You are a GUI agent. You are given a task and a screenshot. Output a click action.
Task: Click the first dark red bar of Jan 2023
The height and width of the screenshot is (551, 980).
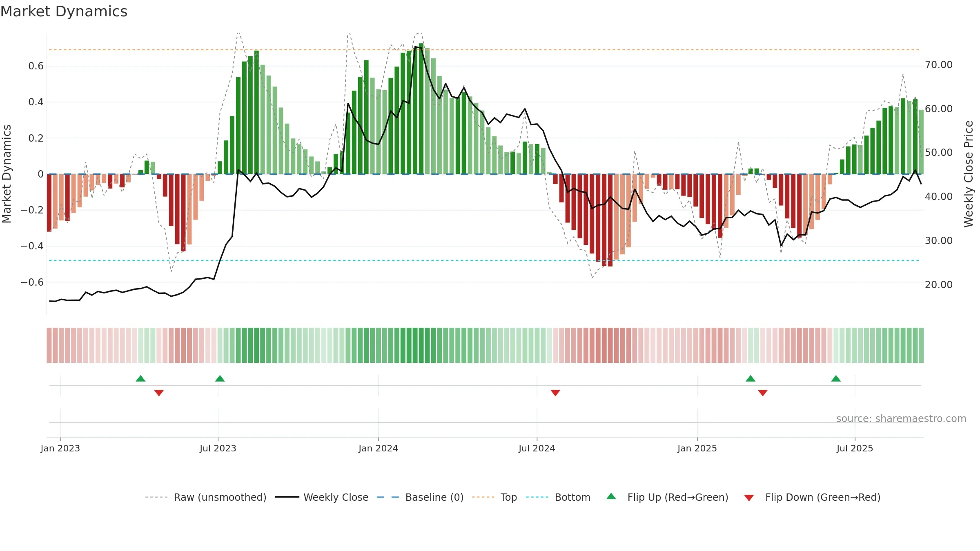[x=49, y=203]
